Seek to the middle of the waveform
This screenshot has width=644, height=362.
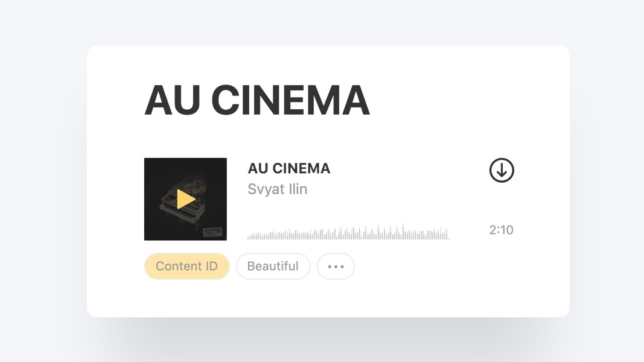click(349, 233)
